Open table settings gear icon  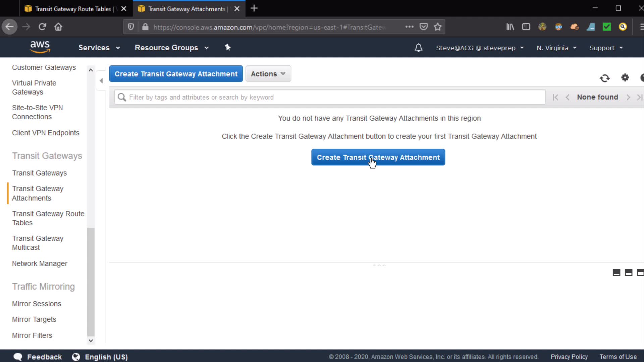click(x=625, y=78)
